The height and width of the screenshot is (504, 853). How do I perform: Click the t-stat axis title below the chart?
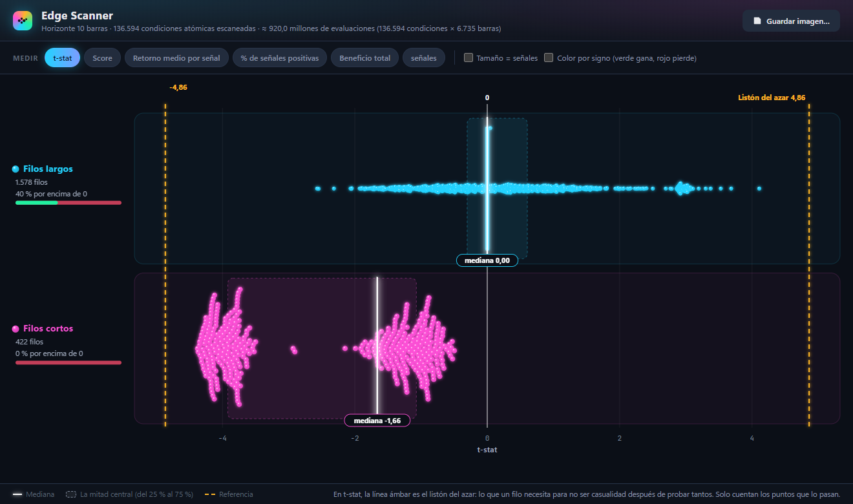coord(487,450)
